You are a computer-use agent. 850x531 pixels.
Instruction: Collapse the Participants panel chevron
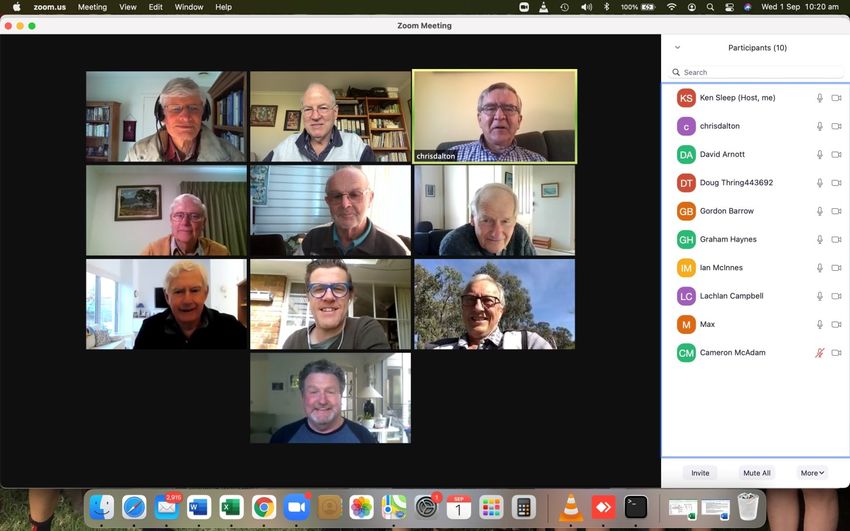tap(677, 48)
